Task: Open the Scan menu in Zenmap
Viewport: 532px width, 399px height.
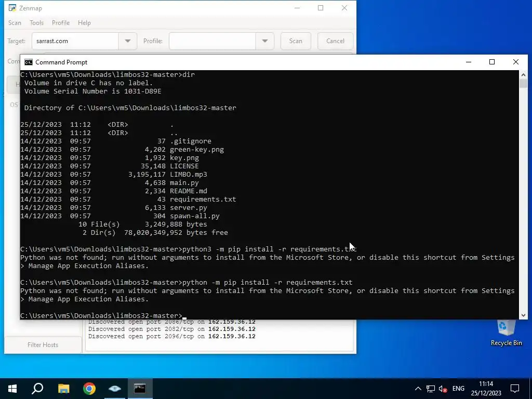Action: (x=15, y=23)
